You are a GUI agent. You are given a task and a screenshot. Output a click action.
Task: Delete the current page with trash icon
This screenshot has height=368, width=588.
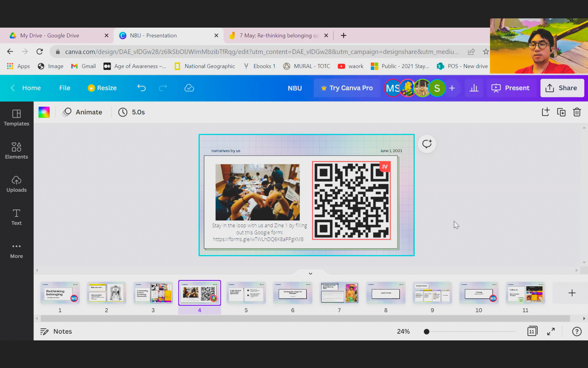tap(577, 112)
